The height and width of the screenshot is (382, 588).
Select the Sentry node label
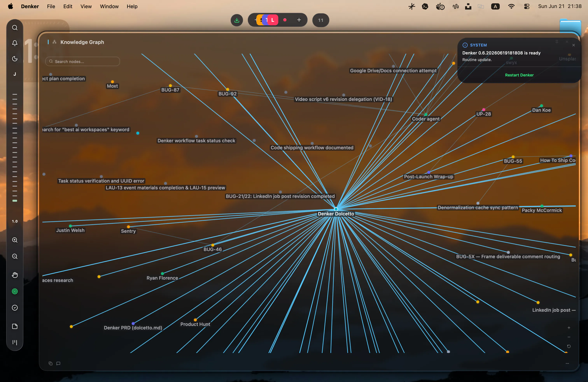128,231
